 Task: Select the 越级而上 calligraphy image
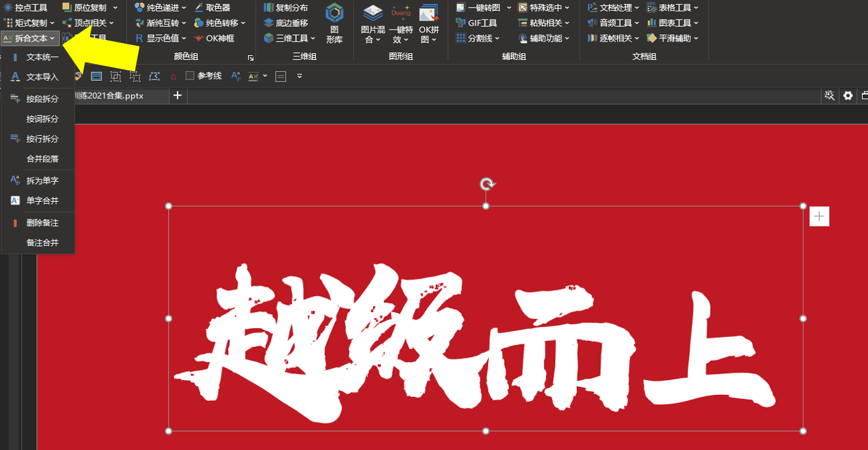[485, 318]
